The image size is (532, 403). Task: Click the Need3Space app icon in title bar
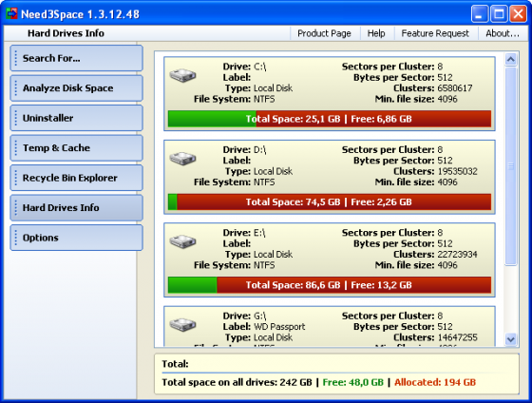tap(11, 14)
